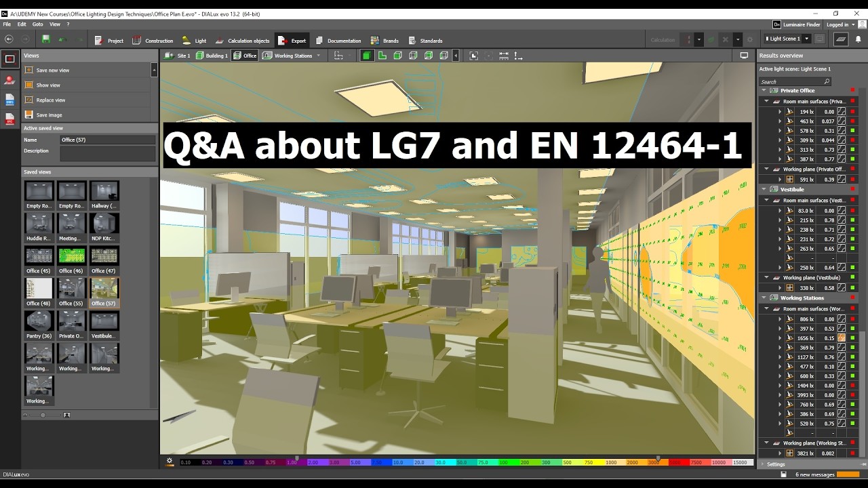This screenshot has height=488, width=868.
Task: Select Building 1 in the breadcrumb bar
Action: (x=212, y=56)
